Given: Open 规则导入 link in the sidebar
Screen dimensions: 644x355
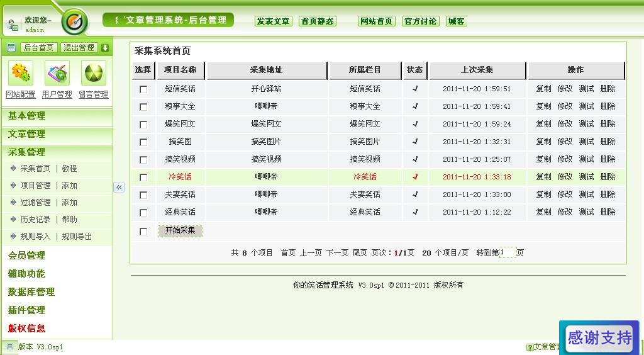Looking at the screenshot, I should (x=36, y=237).
